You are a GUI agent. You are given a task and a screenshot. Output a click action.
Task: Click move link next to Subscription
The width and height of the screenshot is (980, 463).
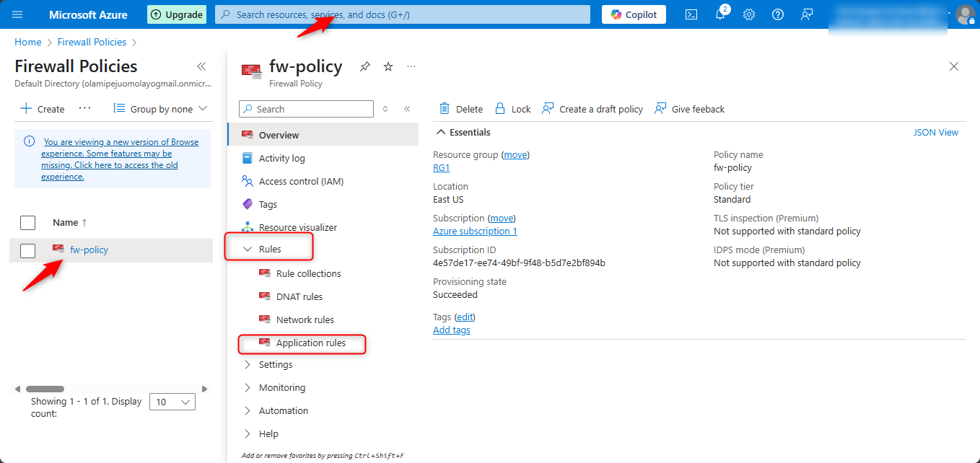(x=502, y=218)
